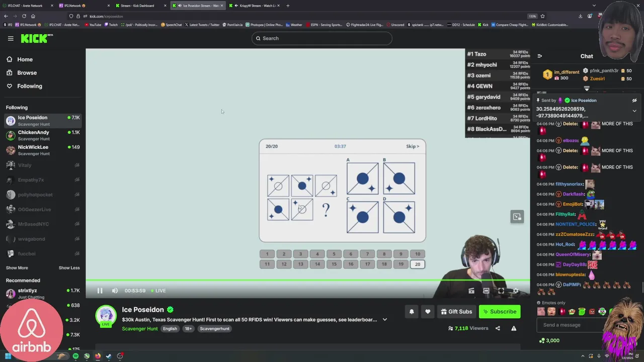Enter fullscreen video mode
The height and width of the screenshot is (362, 644).
(x=501, y=291)
